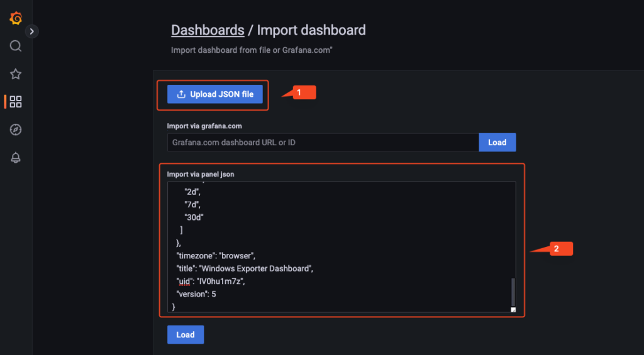The height and width of the screenshot is (355, 644).
Task: Click the "version": 5 line
Action: (x=196, y=294)
